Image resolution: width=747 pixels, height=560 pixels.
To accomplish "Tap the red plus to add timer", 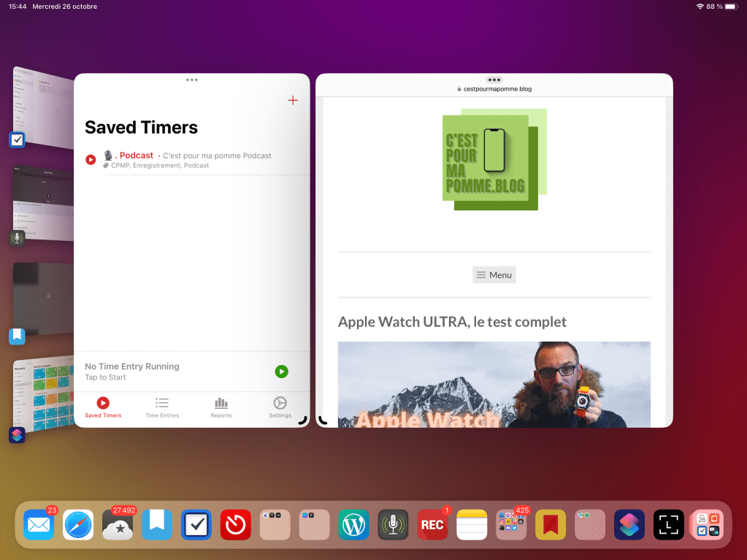I will (293, 101).
